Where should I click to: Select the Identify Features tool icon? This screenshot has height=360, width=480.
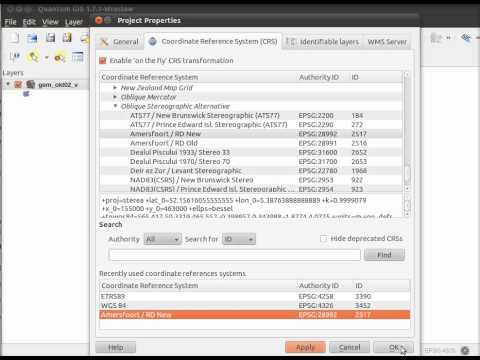pyautogui.click(x=15, y=57)
